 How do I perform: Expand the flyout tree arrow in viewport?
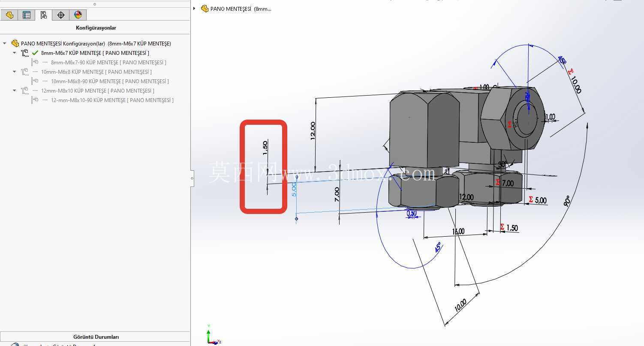194,9
